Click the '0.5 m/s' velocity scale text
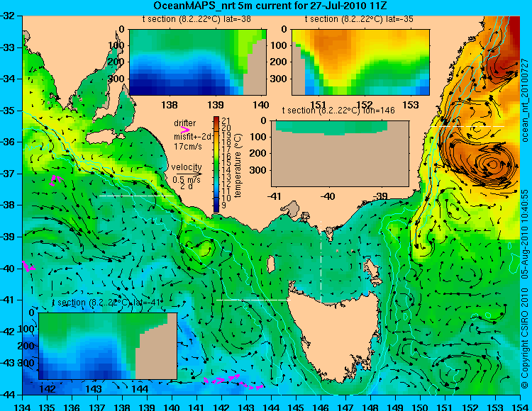The image size is (532, 411). [187, 179]
